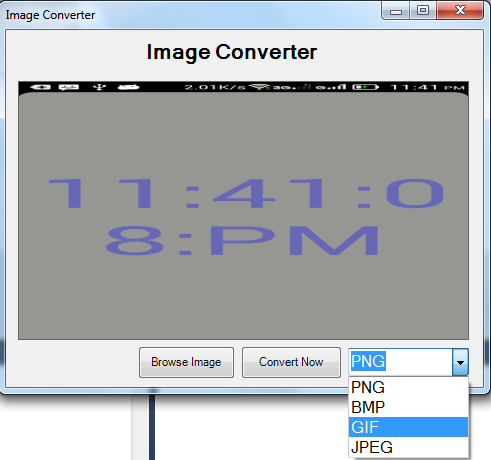Click the USB symbol in preview status bar
Screen dimensions: 491x460
coord(99,87)
